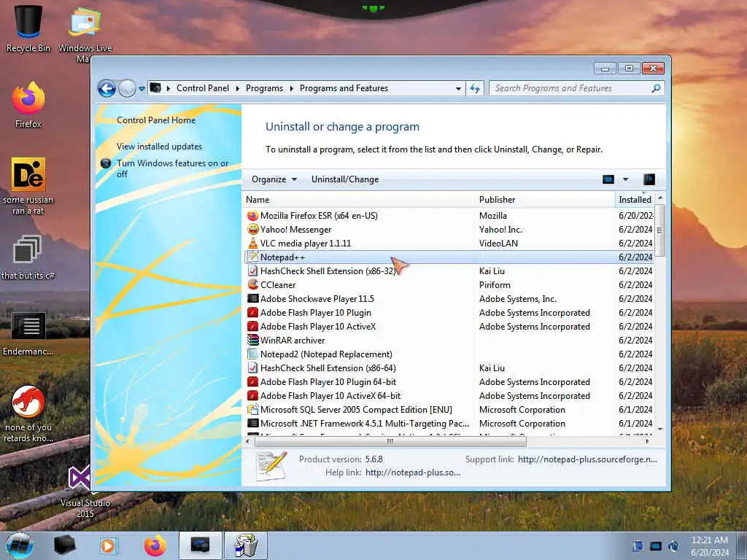Launch Firefox from the desktop
The width and height of the screenshot is (747, 560).
point(28,105)
